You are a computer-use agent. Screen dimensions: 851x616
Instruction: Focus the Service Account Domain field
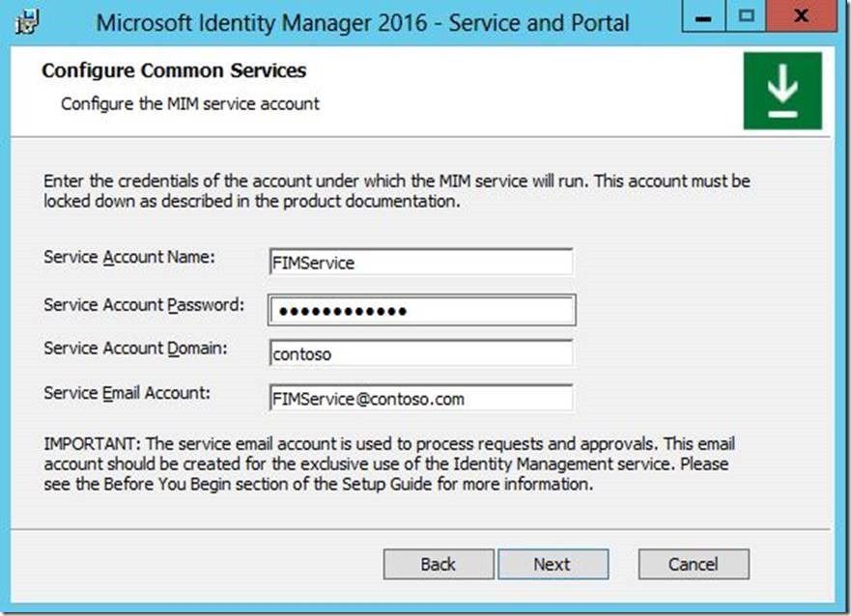coord(420,353)
